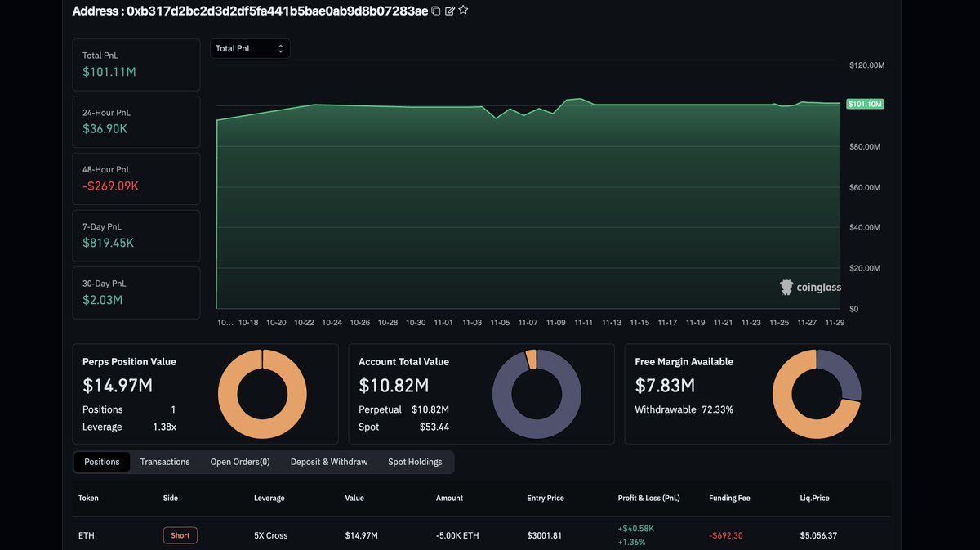Click the Profit & Loss (PnL) column header
This screenshot has height=550, width=980.
click(x=648, y=498)
